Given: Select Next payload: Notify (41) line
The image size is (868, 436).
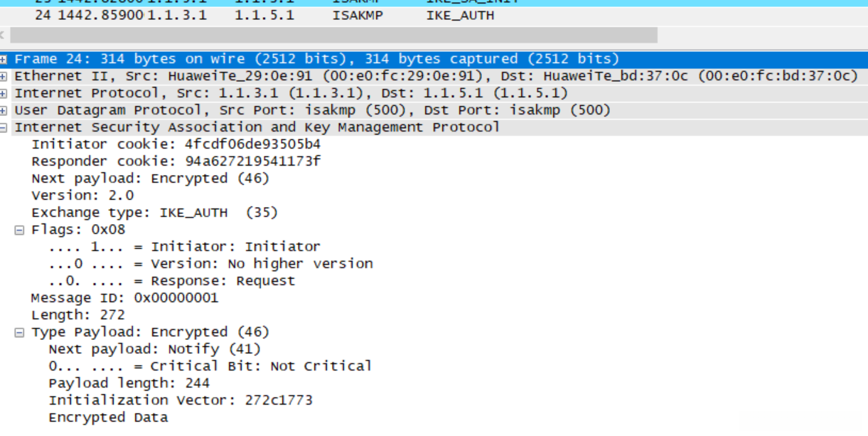Looking at the screenshot, I should click(x=154, y=349).
